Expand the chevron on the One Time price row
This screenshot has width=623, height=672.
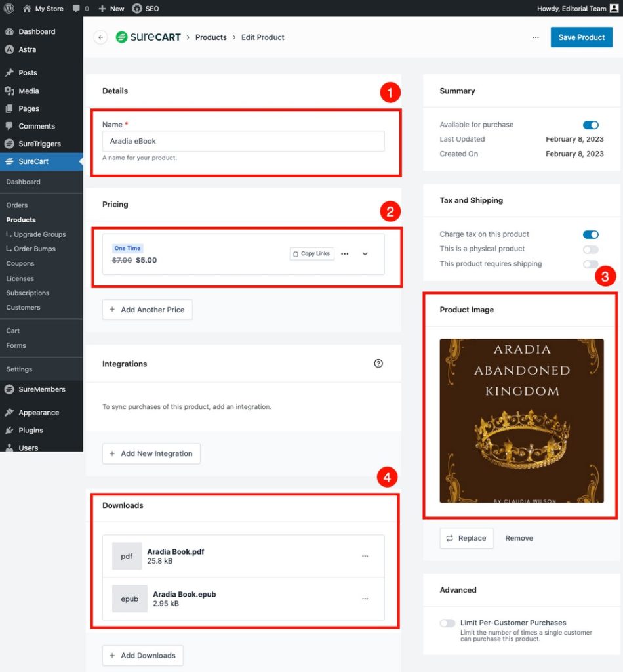click(x=365, y=253)
